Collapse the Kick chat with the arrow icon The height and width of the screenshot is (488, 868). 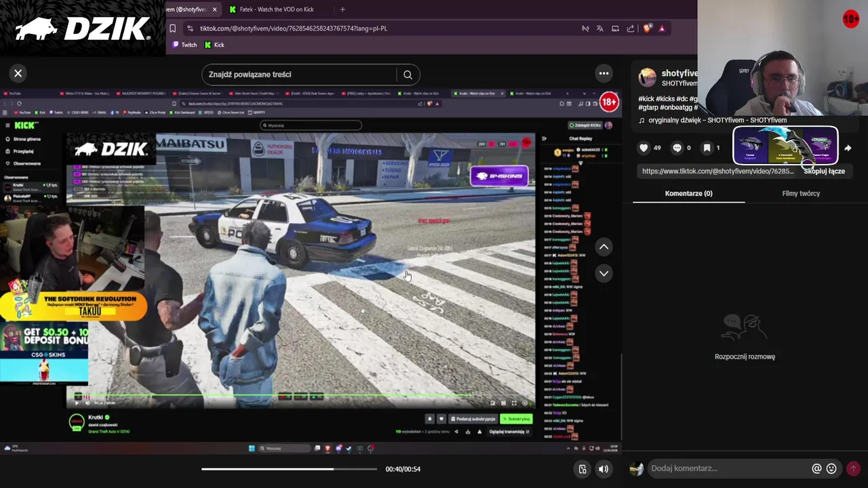tap(544, 138)
